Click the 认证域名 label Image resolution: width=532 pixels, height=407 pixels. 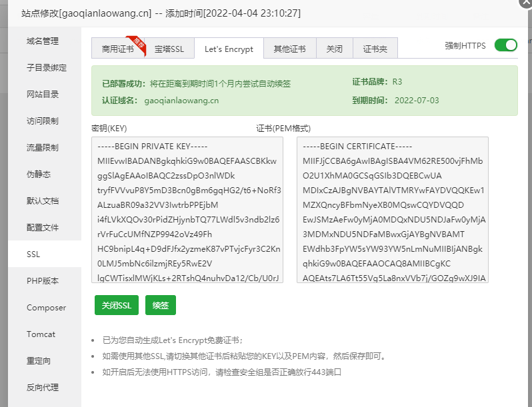click(120, 101)
